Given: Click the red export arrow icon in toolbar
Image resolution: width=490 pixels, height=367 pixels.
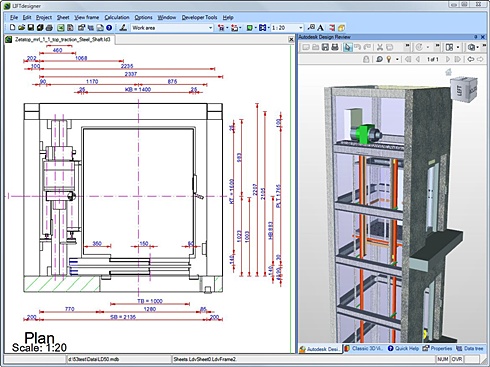Looking at the screenshot, I should pyautogui.click(x=332, y=28).
